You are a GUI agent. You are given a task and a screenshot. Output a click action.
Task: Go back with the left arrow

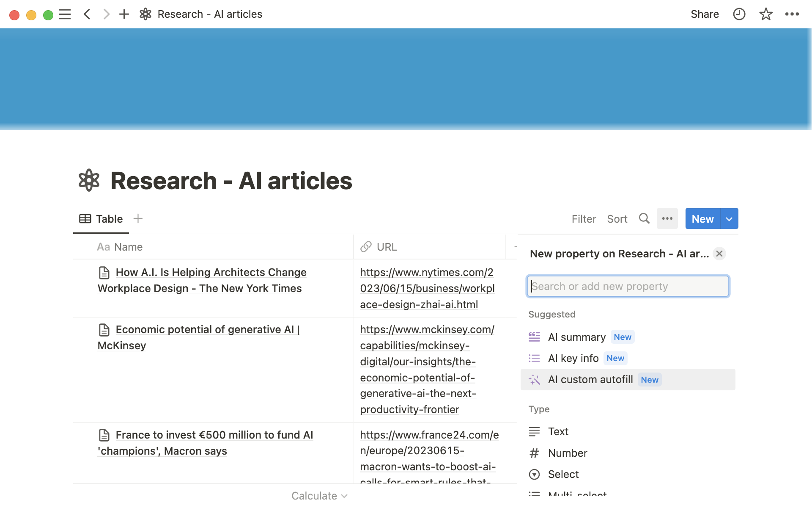pos(87,14)
